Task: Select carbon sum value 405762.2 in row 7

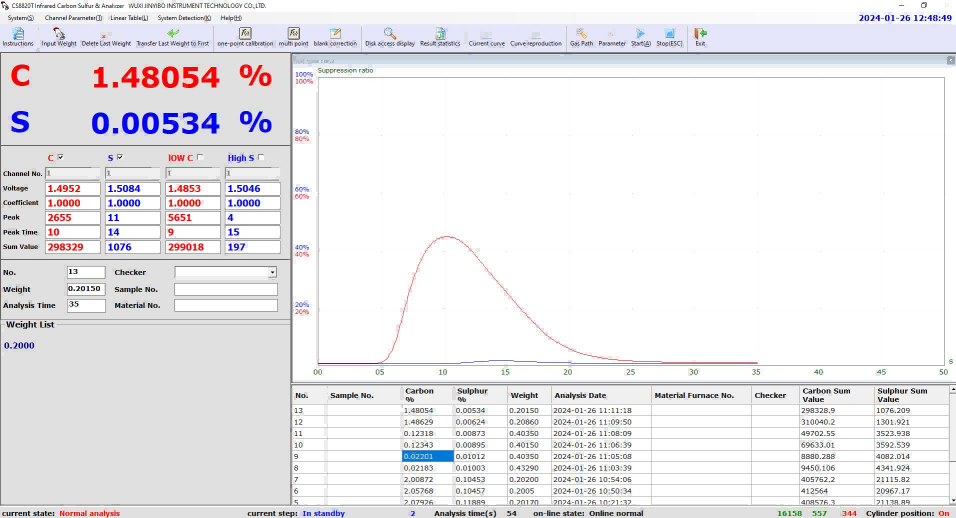Action: click(836, 480)
